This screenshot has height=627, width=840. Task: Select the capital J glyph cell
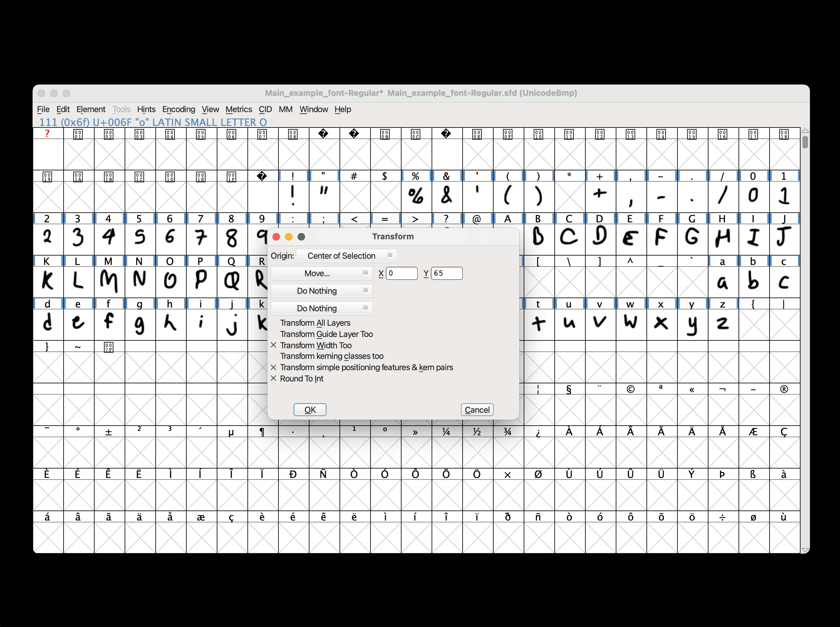tap(785, 239)
